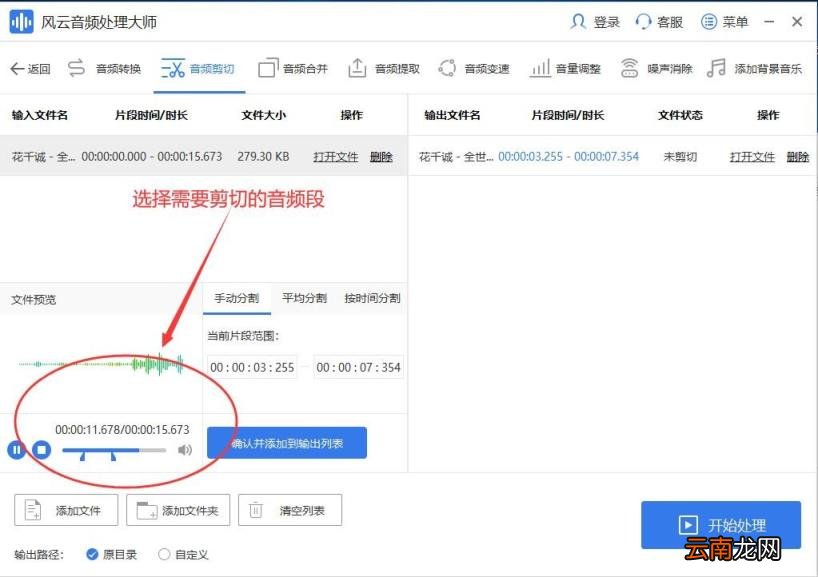This screenshot has width=818, height=577.
Task: Click the left cut start marker
Action: (82, 456)
